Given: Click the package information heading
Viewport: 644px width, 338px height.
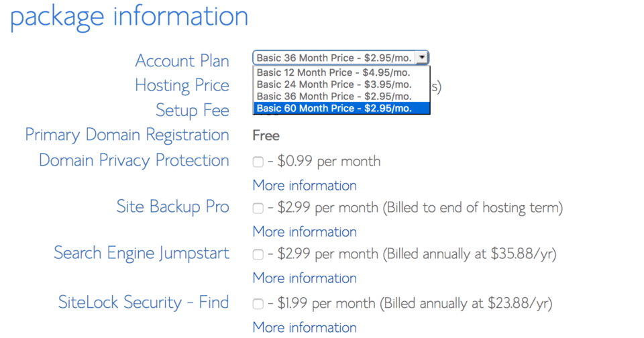Looking at the screenshot, I should [129, 16].
